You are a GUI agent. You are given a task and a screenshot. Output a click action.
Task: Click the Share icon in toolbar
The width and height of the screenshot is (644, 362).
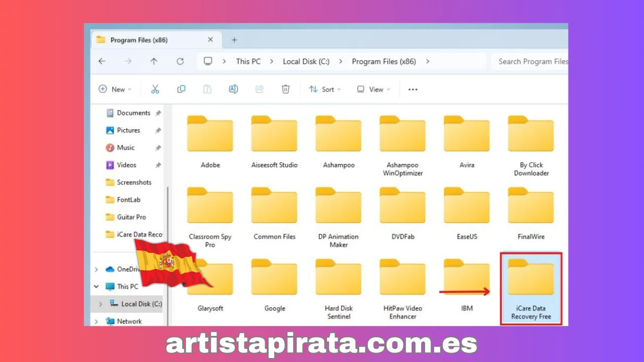[260, 89]
